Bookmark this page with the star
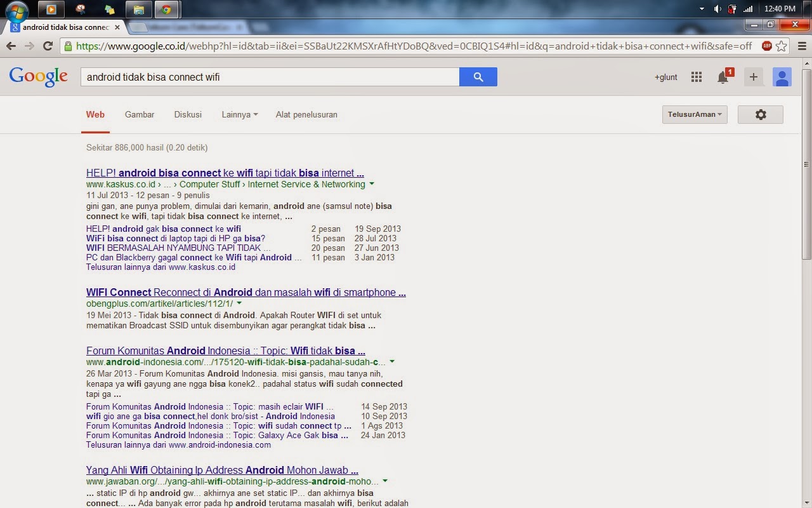This screenshot has width=812, height=508. pyautogui.click(x=782, y=46)
